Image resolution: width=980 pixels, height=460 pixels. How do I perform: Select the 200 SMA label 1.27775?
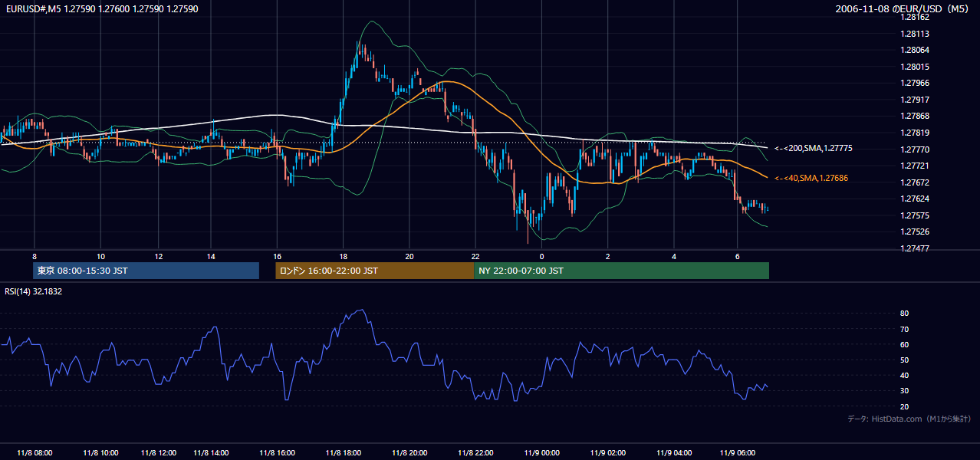click(x=814, y=149)
